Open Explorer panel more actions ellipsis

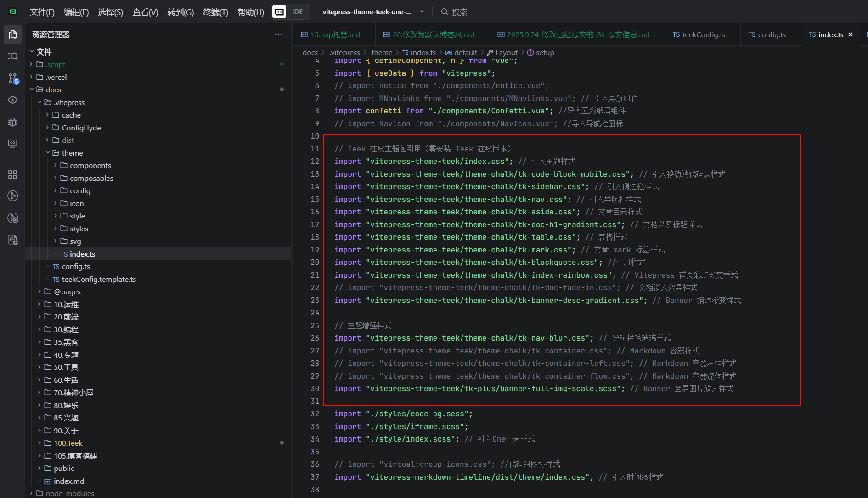click(x=278, y=34)
